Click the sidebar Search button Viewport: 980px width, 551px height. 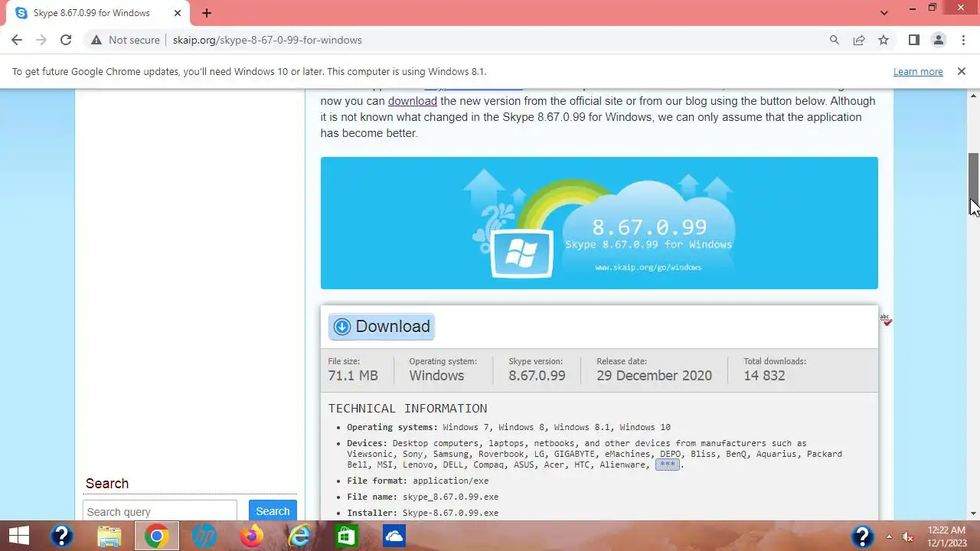[x=273, y=511]
